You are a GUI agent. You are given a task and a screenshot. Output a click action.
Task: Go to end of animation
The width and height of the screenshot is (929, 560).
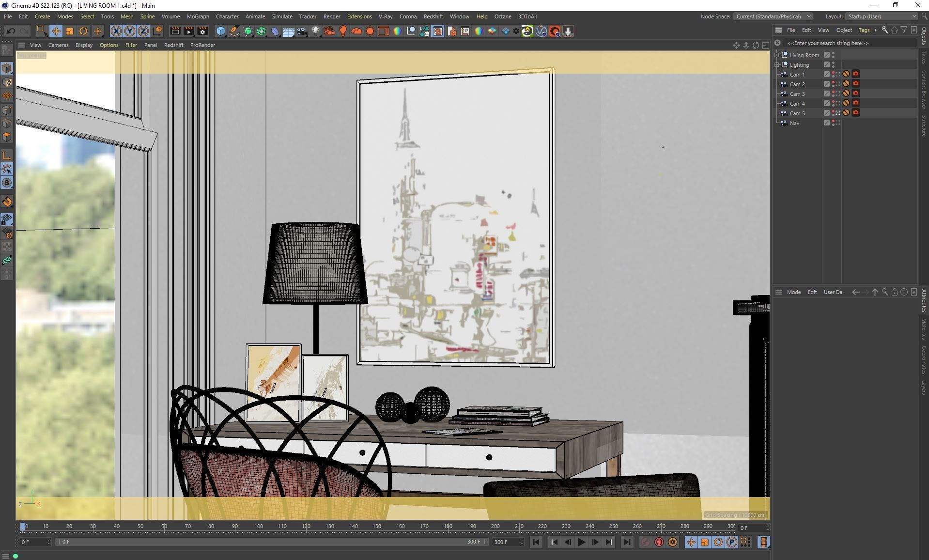(x=627, y=542)
